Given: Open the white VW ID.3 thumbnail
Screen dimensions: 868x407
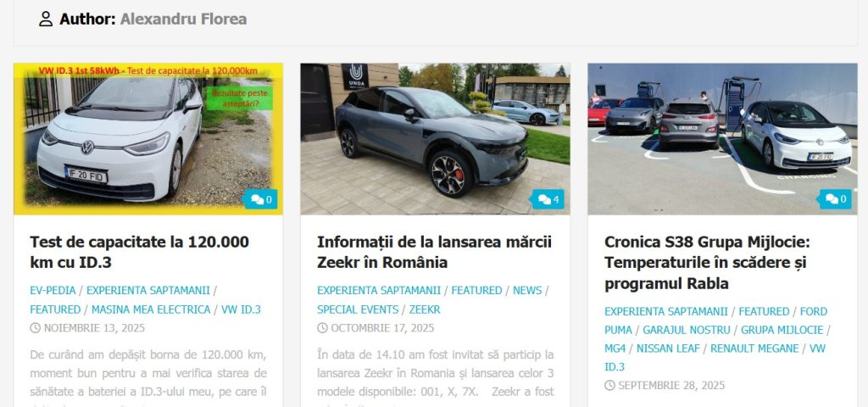Looking at the screenshot, I should coord(148,138).
